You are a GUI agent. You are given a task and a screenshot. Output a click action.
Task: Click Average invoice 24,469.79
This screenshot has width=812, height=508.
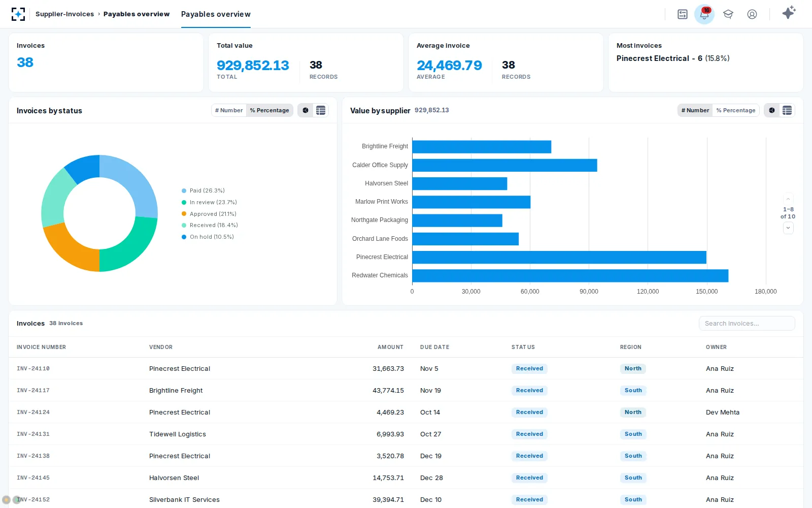tap(449, 66)
